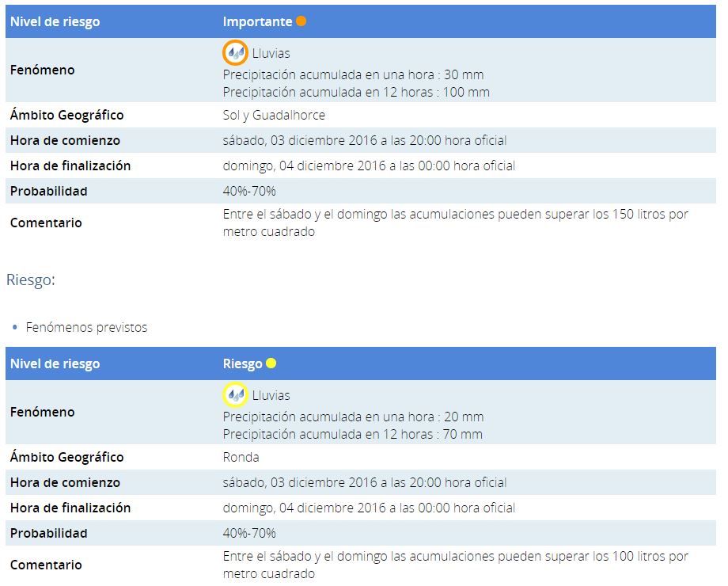Click Lluvias label in the Ronda table
The image size is (728, 586).
271,395
